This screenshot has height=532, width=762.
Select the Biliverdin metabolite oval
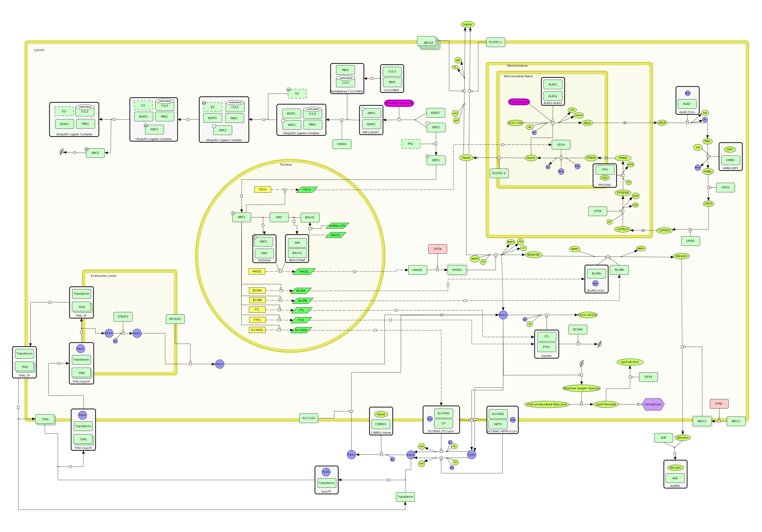click(x=533, y=255)
